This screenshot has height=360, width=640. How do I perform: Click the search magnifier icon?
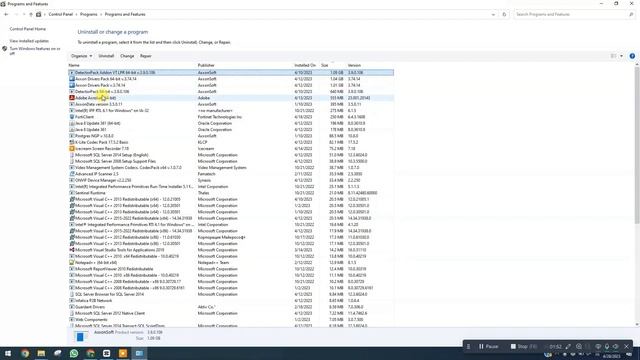click(x=631, y=14)
